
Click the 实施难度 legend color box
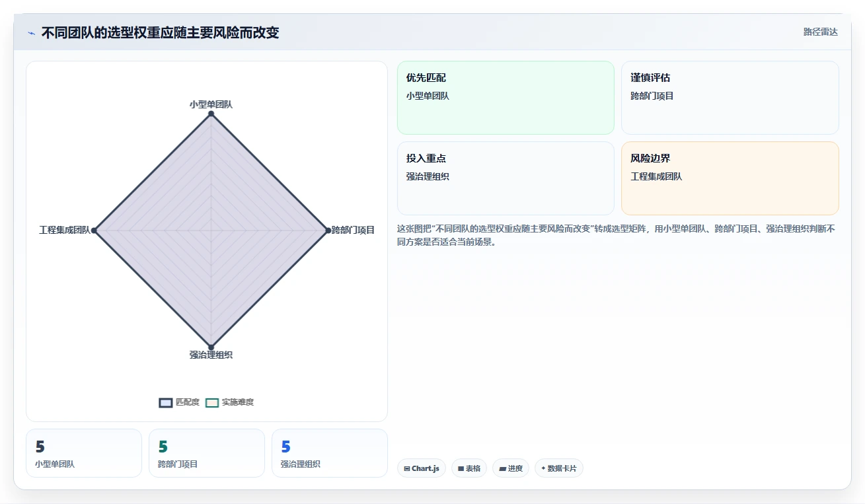212,402
